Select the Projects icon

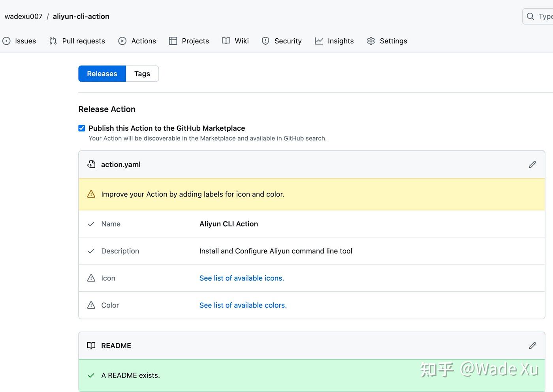tap(173, 41)
